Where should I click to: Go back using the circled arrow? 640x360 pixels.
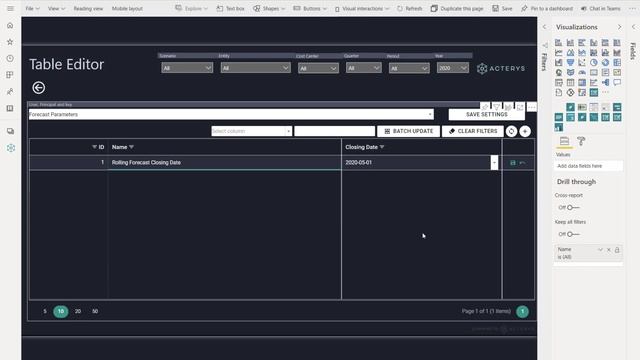[x=39, y=87]
